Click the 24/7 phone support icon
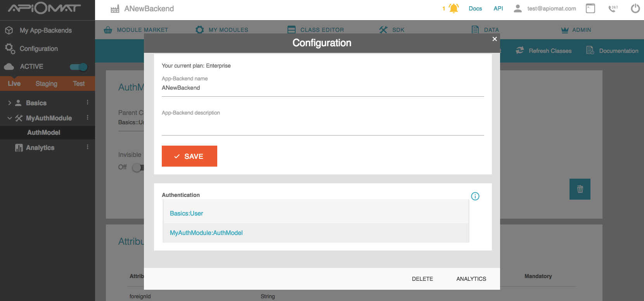This screenshot has height=301, width=644. [613, 8]
